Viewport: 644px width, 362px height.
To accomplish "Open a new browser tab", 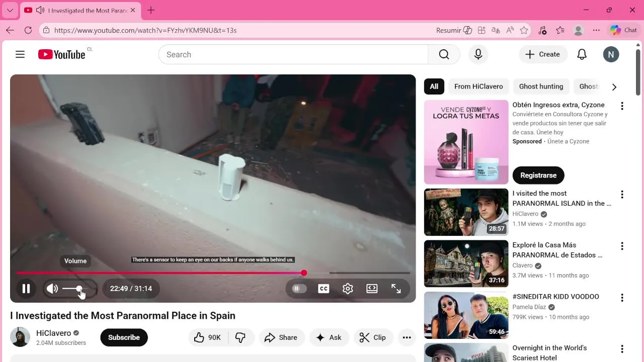I will pyautogui.click(x=151, y=10).
